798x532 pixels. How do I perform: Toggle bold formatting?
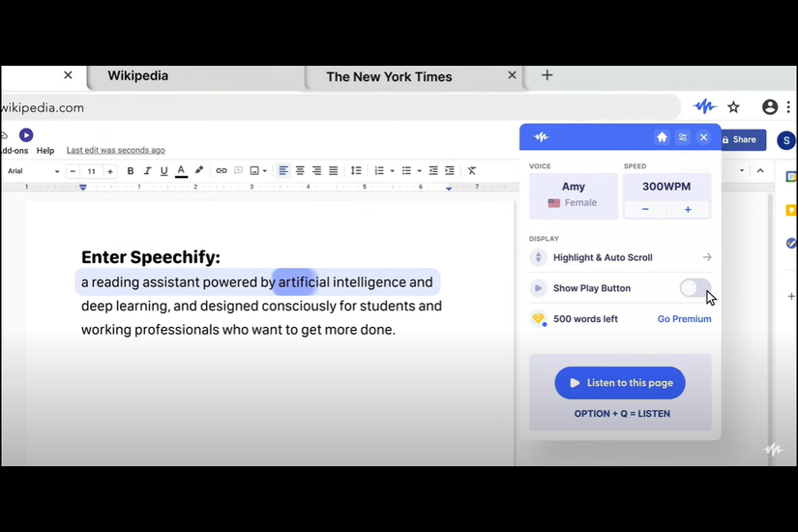[x=131, y=170]
